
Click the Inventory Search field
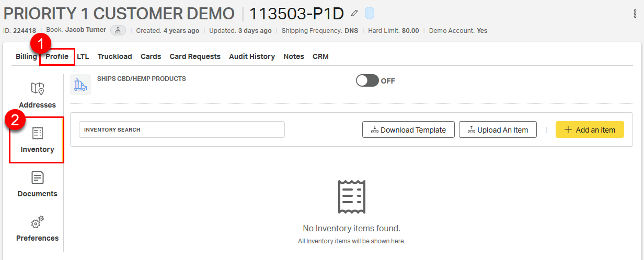(x=181, y=129)
